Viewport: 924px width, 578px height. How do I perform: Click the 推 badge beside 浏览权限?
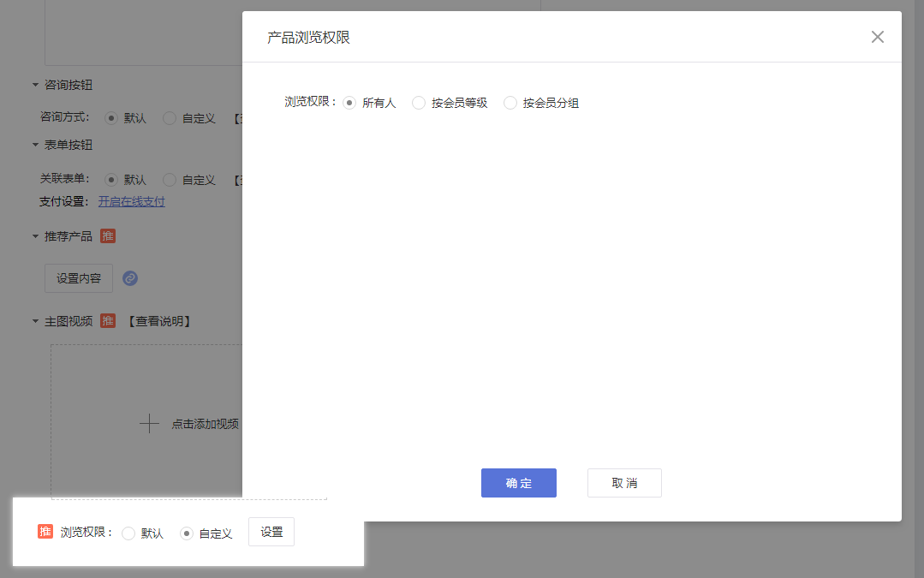pyautogui.click(x=45, y=532)
